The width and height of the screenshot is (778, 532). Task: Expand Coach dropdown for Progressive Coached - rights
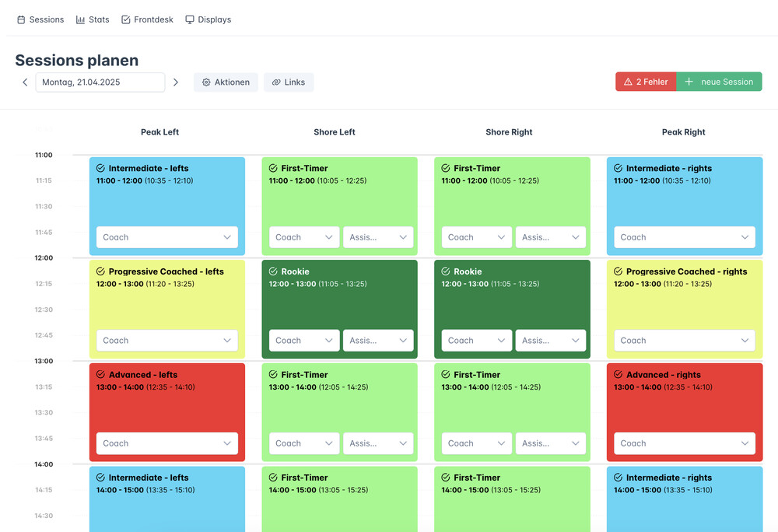[x=684, y=341]
